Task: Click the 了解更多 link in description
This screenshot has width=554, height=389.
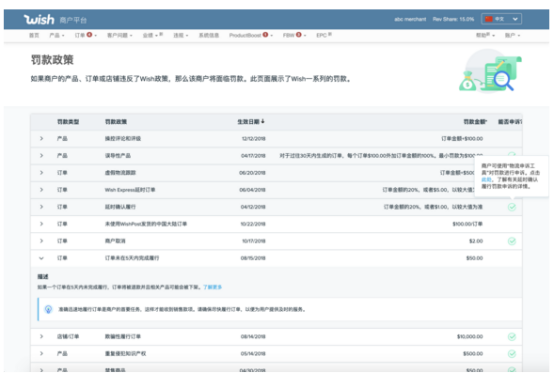Action: click(x=212, y=287)
